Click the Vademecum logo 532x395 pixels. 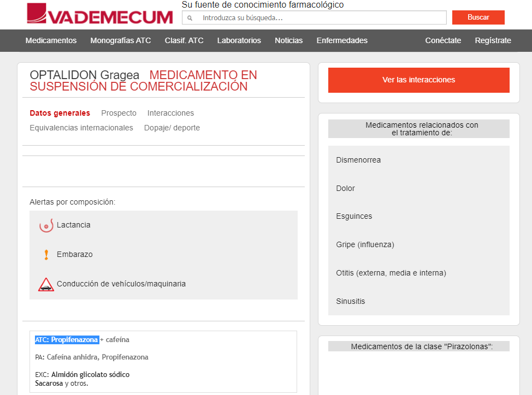point(100,14)
